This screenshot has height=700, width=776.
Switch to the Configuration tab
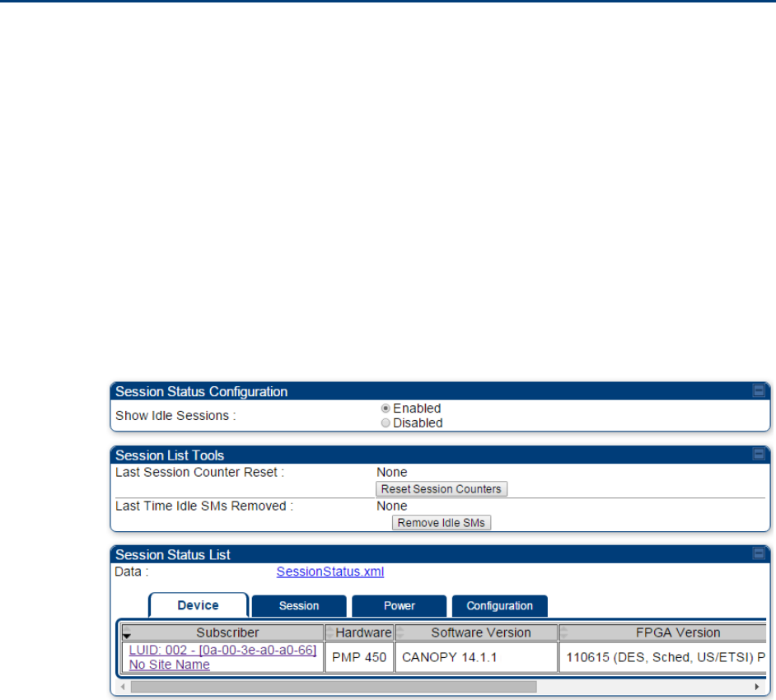point(499,606)
